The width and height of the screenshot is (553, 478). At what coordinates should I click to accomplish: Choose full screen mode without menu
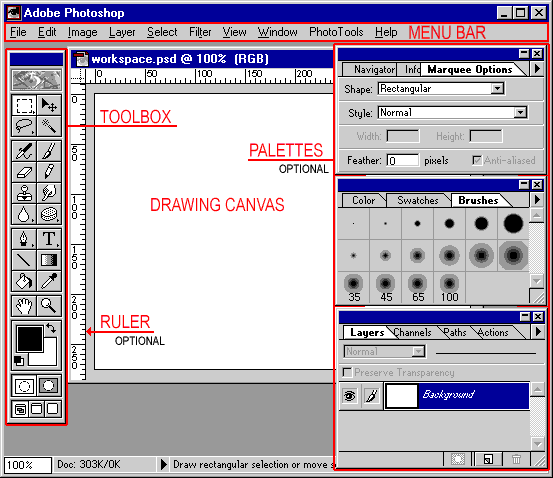click(53, 410)
